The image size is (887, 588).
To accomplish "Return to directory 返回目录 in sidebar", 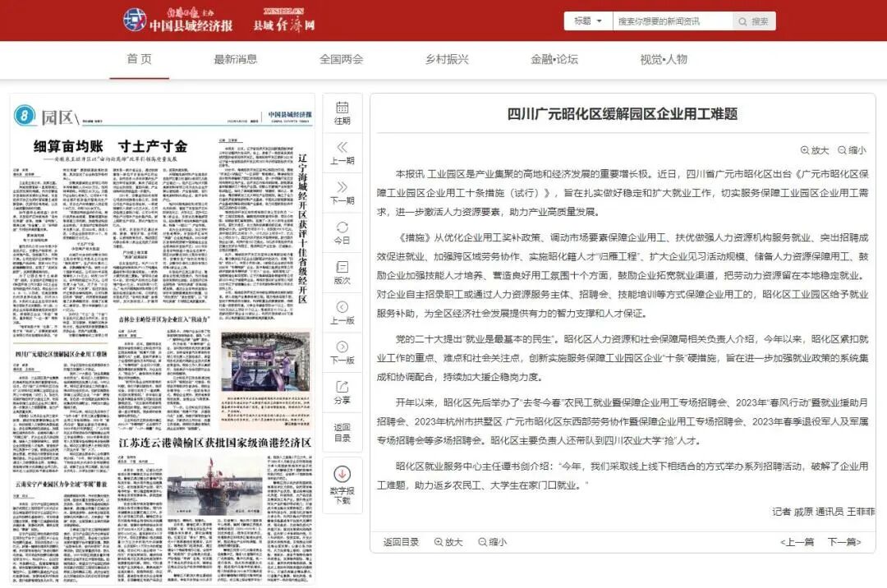I will pyautogui.click(x=342, y=433).
